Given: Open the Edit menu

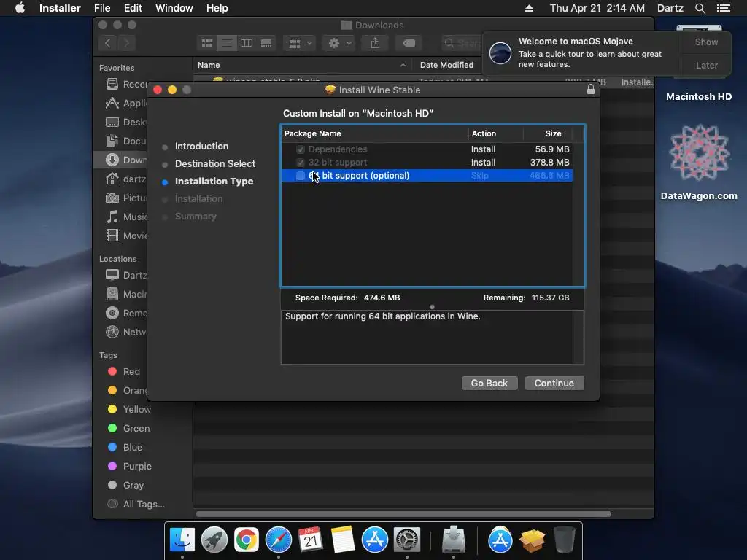Looking at the screenshot, I should pos(133,8).
